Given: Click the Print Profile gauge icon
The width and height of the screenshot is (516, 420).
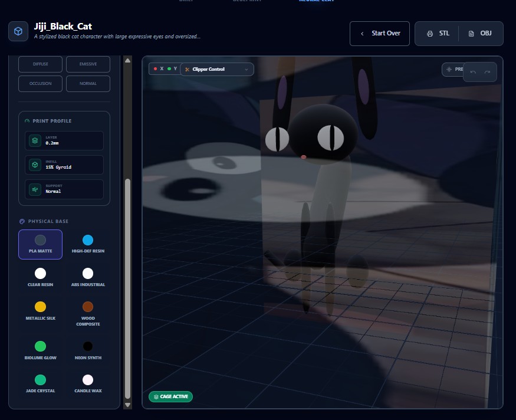Looking at the screenshot, I should click(27, 121).
